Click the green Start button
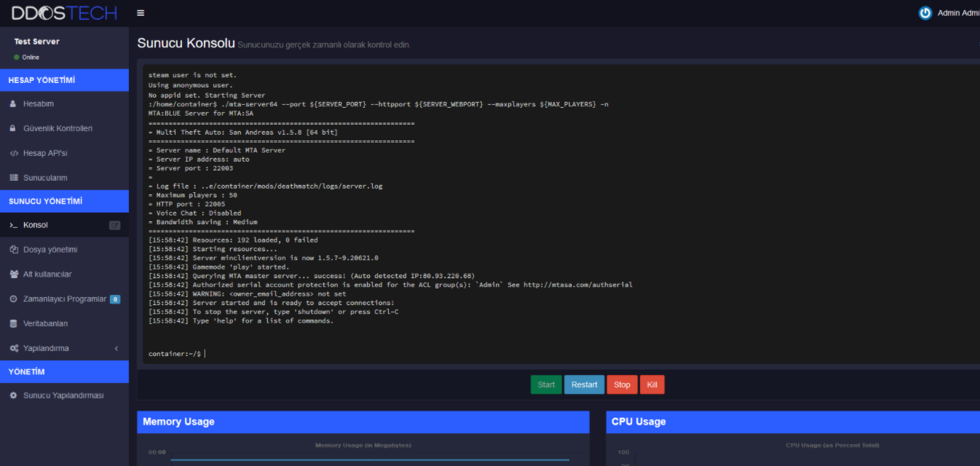Image resolution: width=980 pixels, height=466 pixels. 546,384
